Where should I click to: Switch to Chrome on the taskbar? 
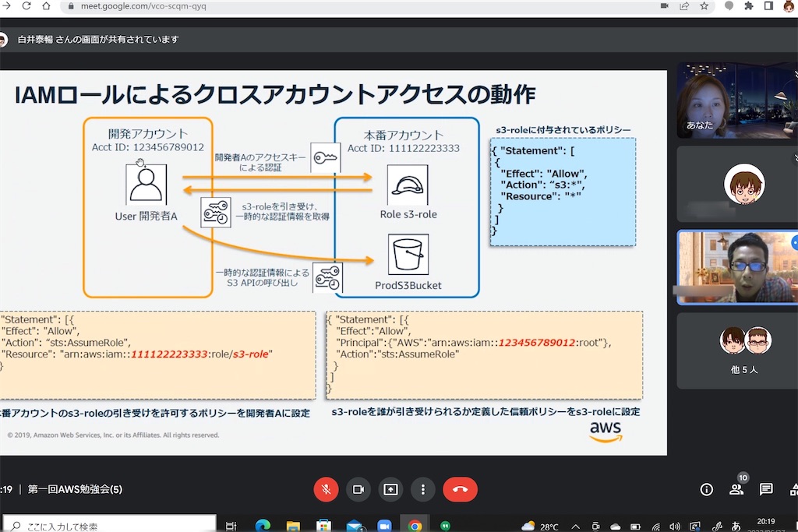415,526
